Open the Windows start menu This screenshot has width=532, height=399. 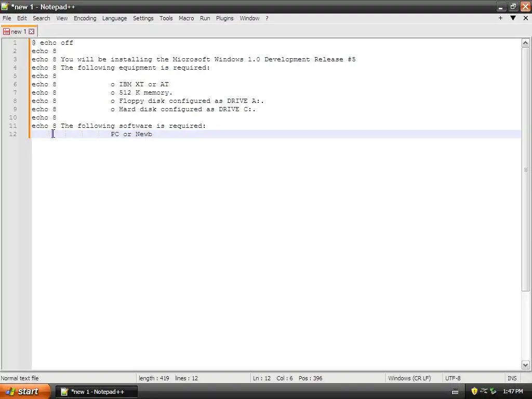tap(25, 392)
